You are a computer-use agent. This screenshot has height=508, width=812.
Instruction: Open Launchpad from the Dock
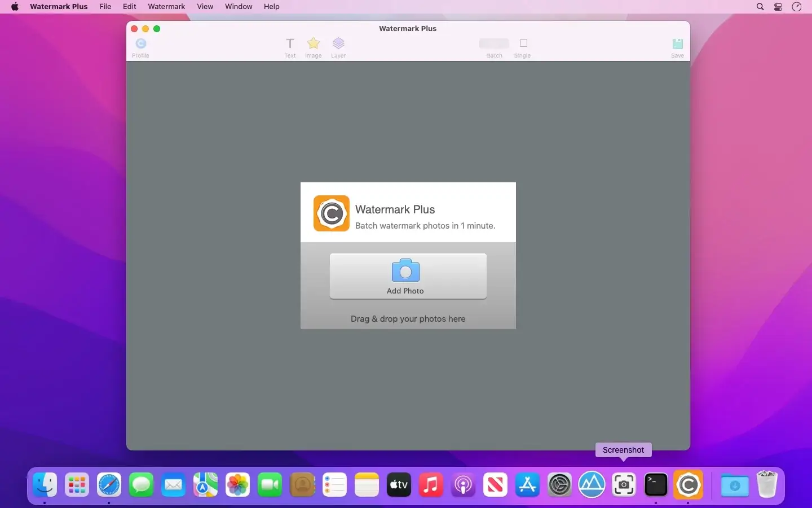tap(77, 485)
